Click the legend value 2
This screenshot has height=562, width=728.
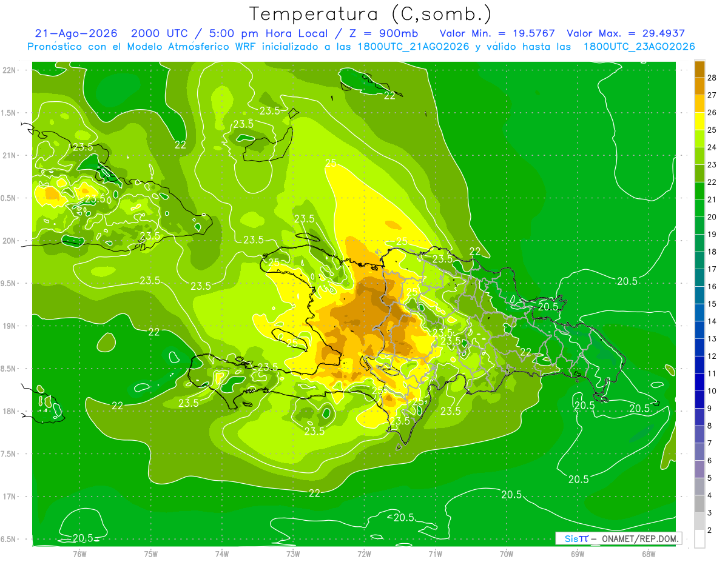click(x=710, y=530)
